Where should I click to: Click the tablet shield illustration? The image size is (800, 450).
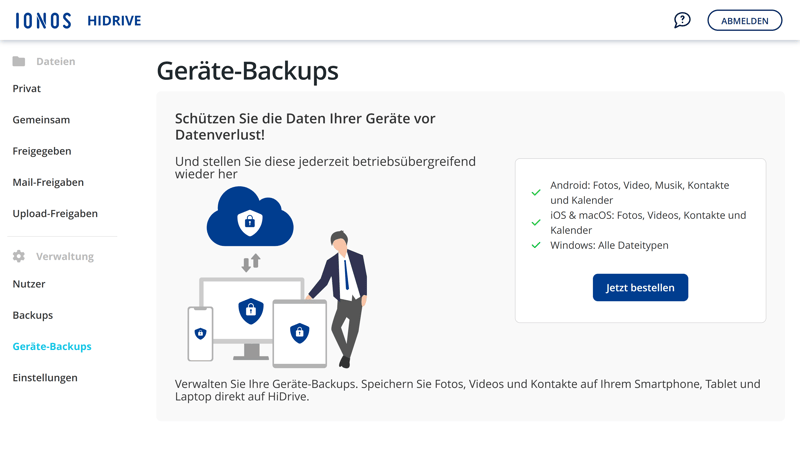coord(299,333)
